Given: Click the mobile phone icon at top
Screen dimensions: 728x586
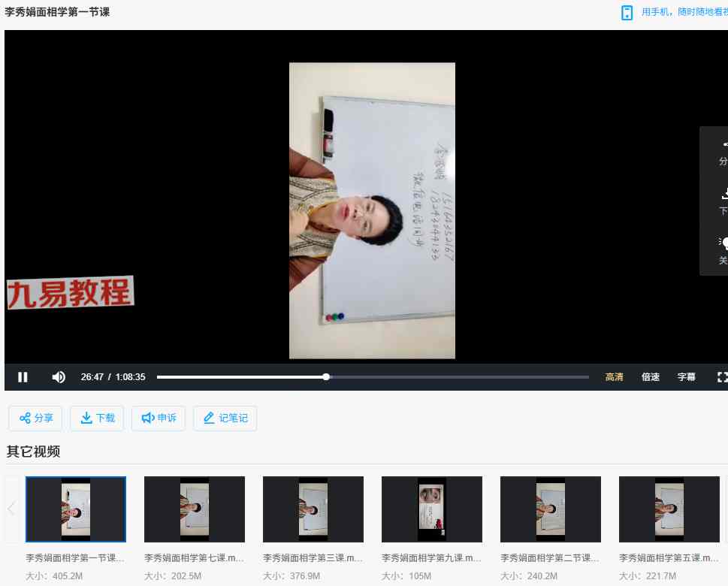Looking at the screenshot, I should (x=627, y=13).
